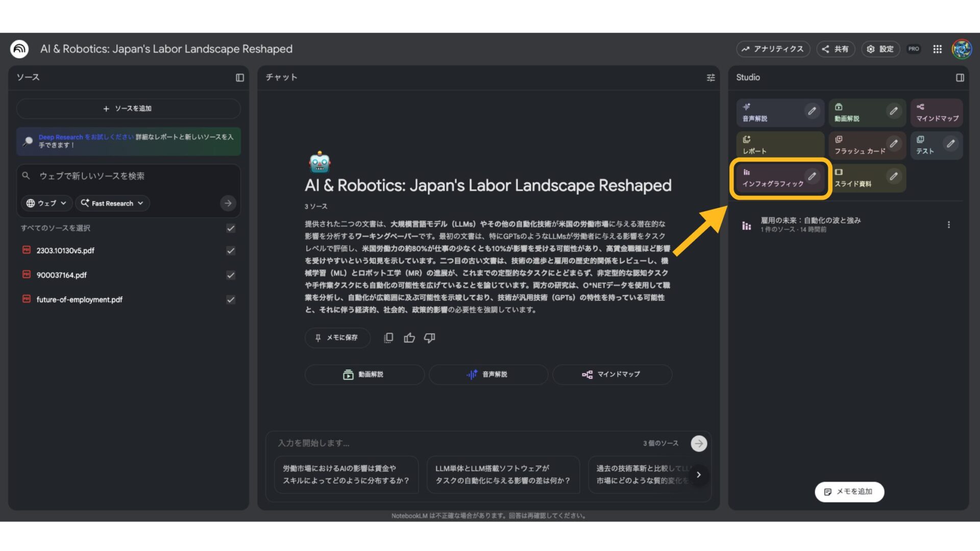This screenshot has height=551, width=980.
Task: Uncheck the future-of-employment.pdf source
Action: tap(230, 299)
